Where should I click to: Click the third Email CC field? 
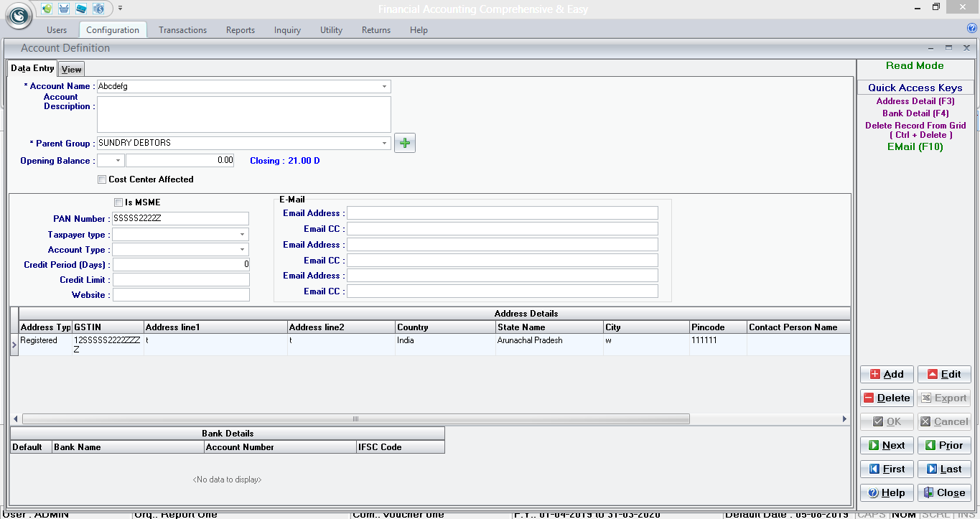tap(503, 291)
